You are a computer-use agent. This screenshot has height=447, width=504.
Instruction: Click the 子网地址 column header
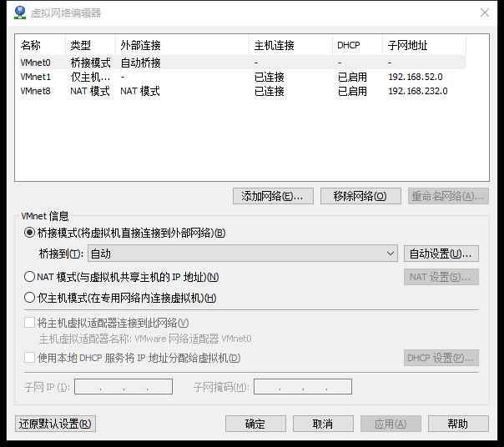point(424,45)
